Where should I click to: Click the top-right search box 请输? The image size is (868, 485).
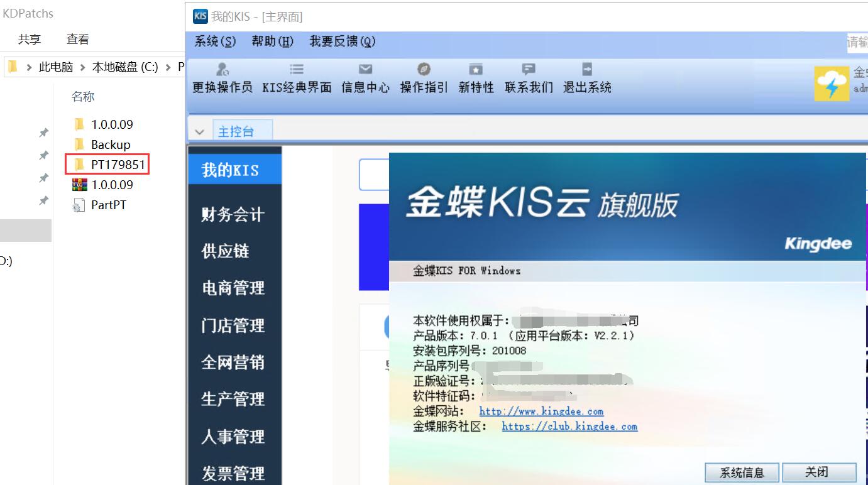[x=857, y=42]
